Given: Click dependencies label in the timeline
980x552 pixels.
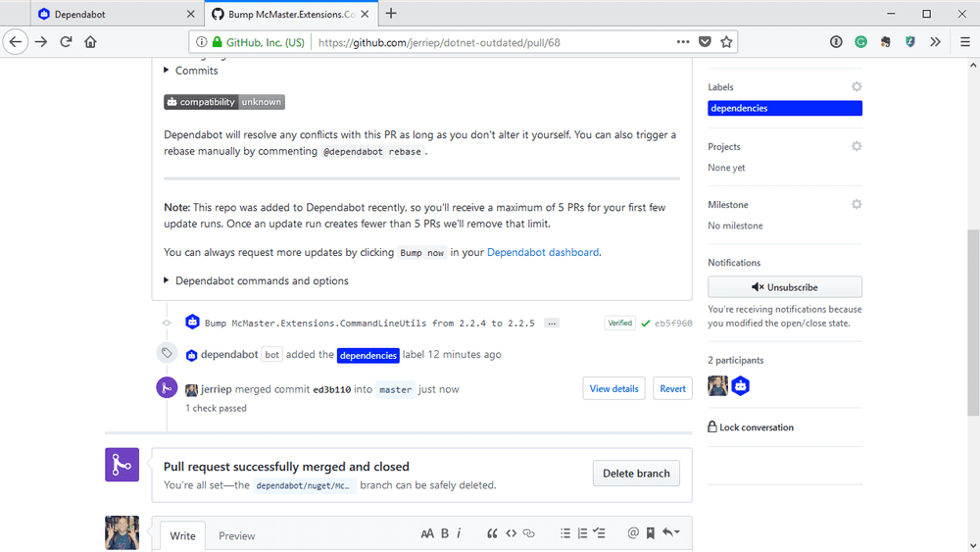Looking at the screenshot, I should tap(368, 355).
